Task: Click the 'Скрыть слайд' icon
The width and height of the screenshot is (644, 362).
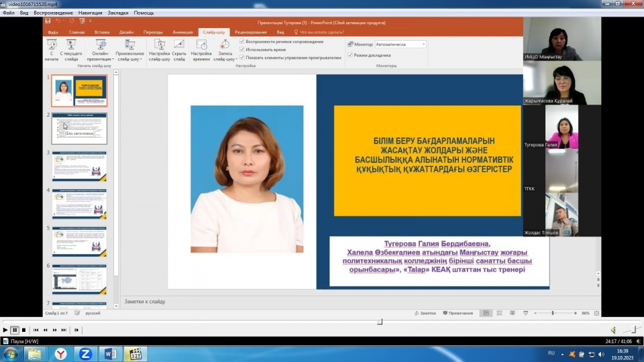Action: (x=179, y=45)
